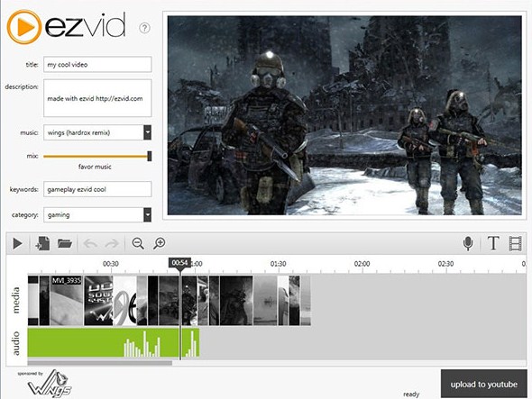
Task: Click the redo arrow icon
Action: [112, 243]
